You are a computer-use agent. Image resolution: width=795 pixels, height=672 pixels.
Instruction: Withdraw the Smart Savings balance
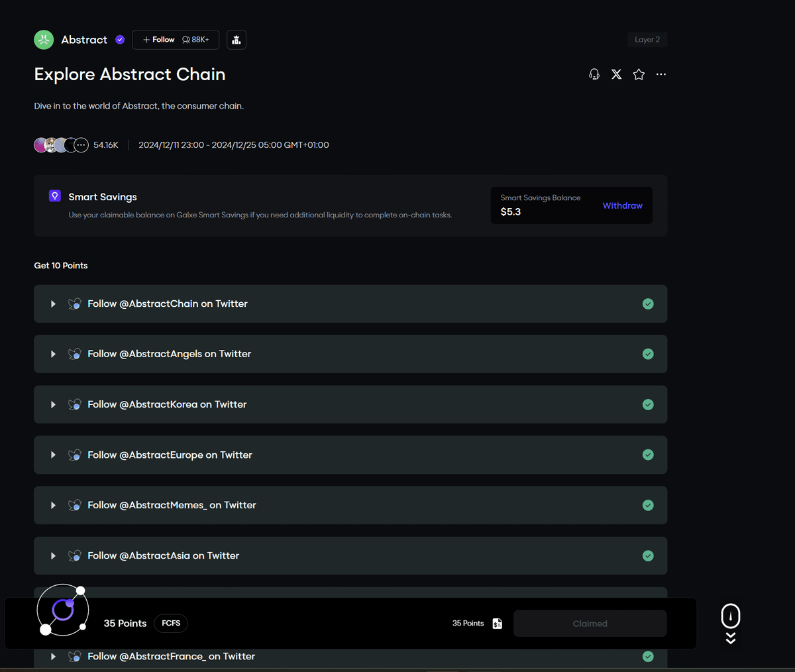coord(622,205)
